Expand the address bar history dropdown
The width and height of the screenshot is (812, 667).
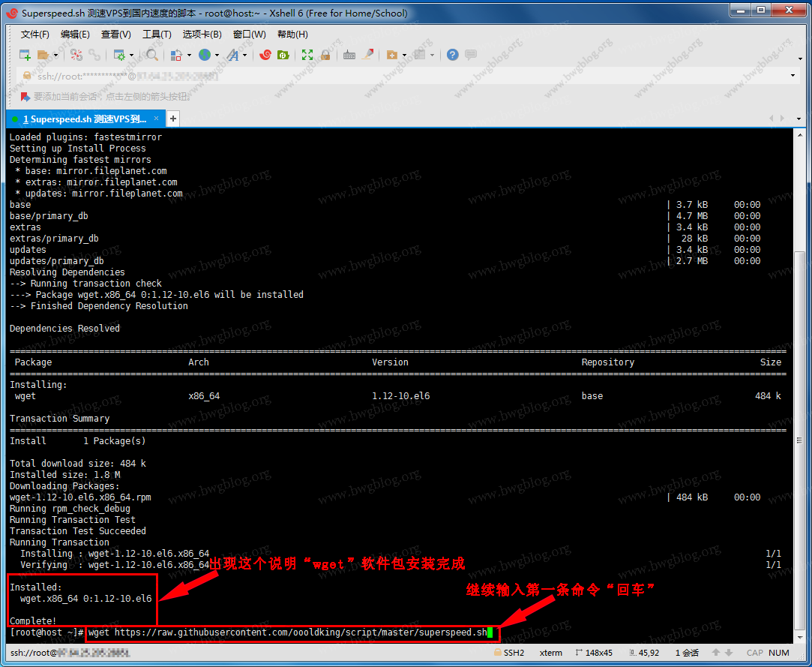click(793, 77)
